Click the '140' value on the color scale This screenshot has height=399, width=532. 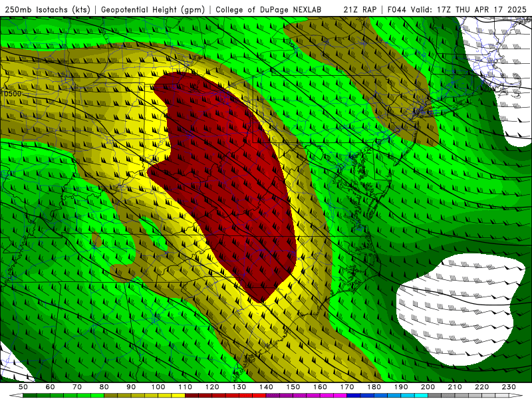(266, 387)
